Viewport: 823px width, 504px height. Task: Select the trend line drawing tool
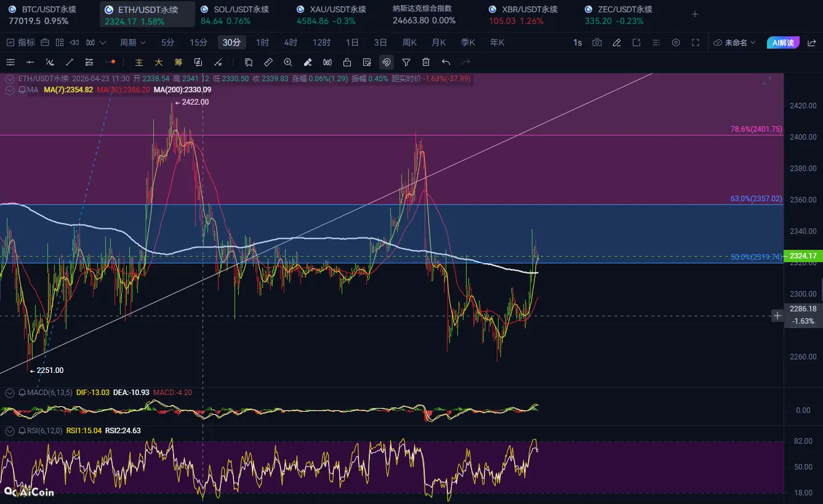click(70, 62)
